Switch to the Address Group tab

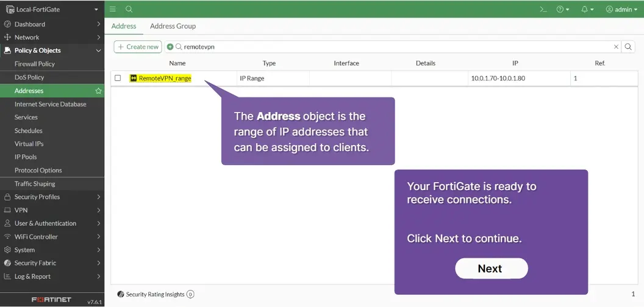pos(173,26)
